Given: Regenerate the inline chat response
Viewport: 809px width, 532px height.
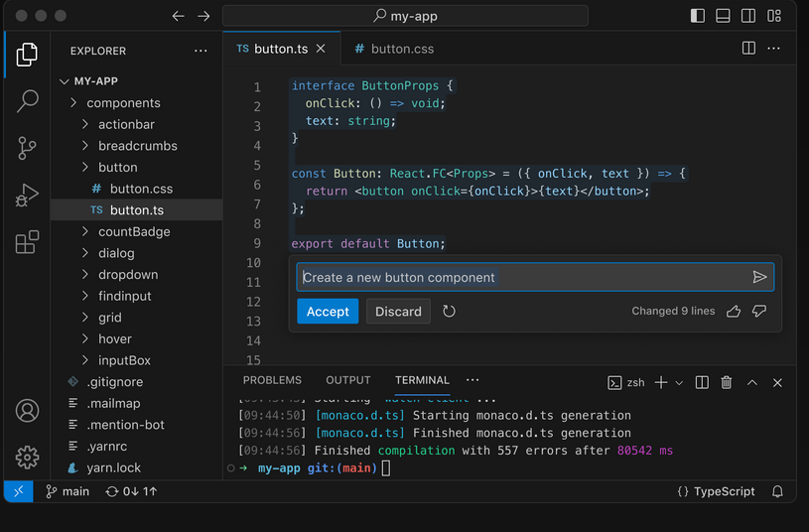Looking at the screenshot, I should point(449,311).
